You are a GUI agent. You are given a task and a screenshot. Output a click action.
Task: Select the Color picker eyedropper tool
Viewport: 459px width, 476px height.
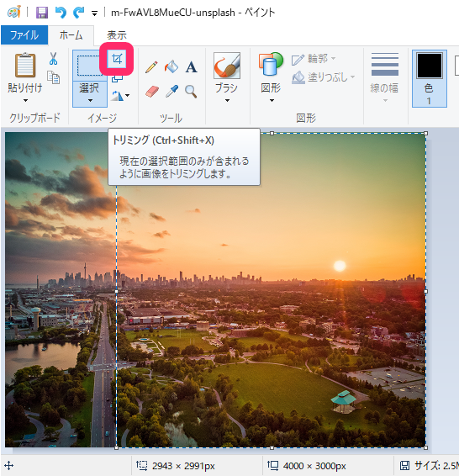[171, 91]
